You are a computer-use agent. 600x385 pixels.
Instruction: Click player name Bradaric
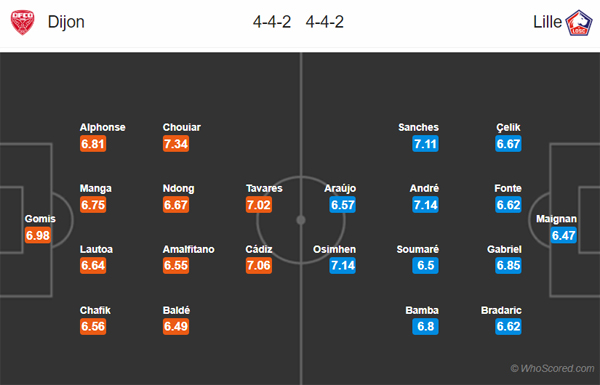click(x=501, y=310)
